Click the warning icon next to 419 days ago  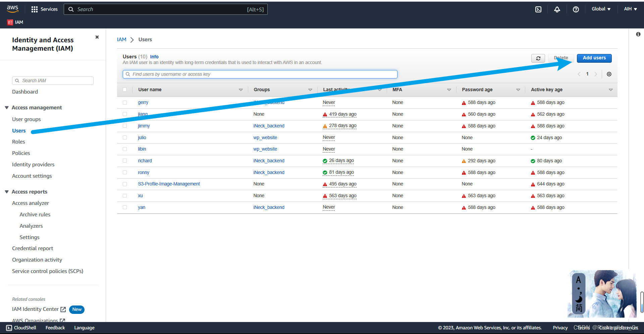325,115
